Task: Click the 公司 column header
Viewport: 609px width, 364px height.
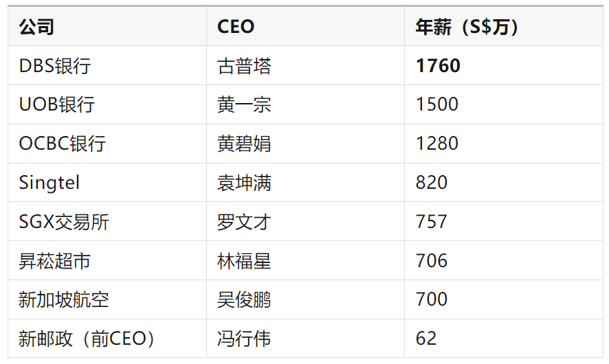Action: tap(107, 26)
